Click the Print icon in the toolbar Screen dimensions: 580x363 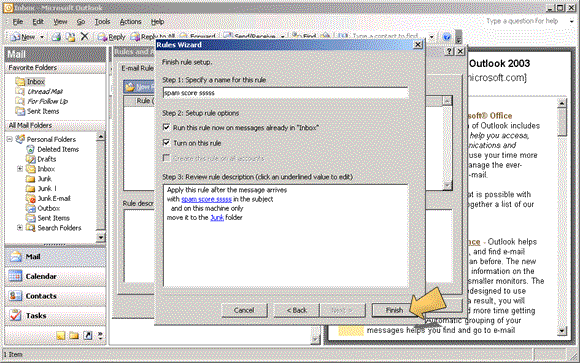point(56,37)
